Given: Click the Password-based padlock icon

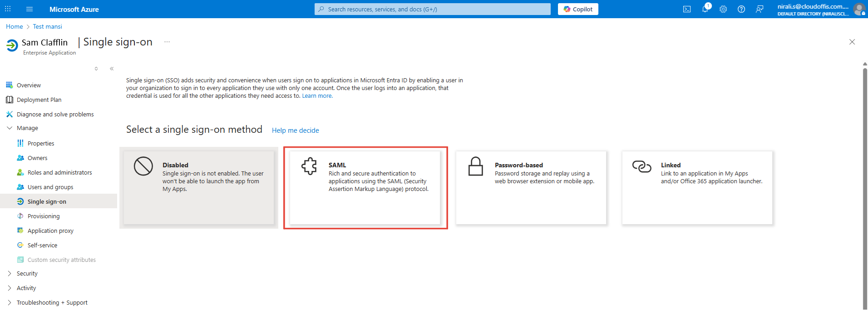Looking at the screenshot, I should 476,166.
